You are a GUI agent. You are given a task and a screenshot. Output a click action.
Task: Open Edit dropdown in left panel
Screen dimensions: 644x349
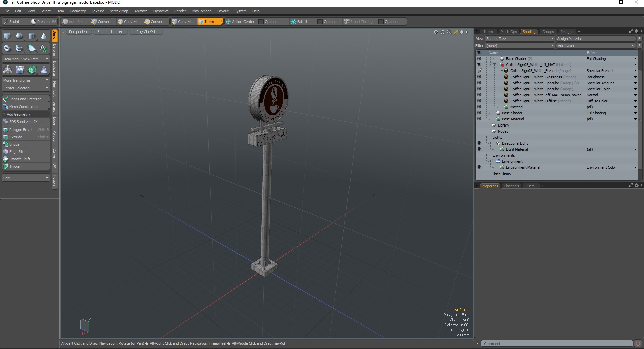tap(26, 178)
